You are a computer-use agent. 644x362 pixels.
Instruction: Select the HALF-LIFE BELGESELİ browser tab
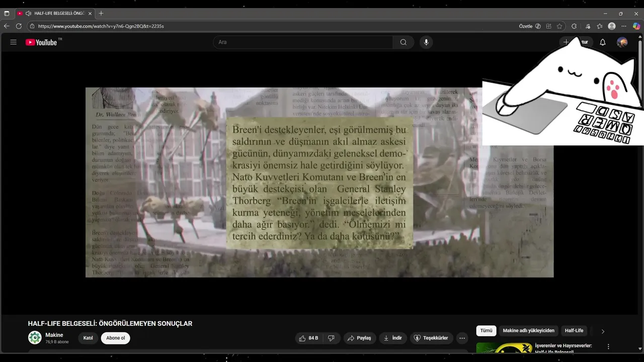coord(54,14)
